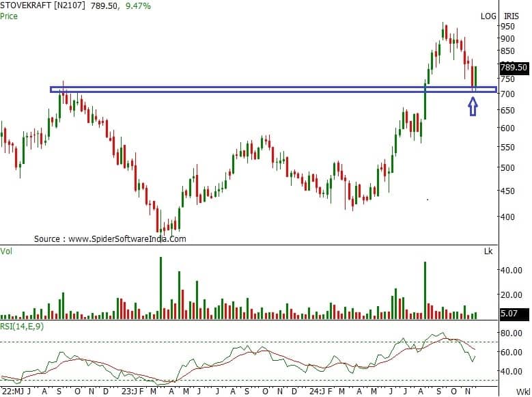This screenshot has height=397, width=532.
Task: Click the Lk unit label in volume panel
Action: [x=488, y=252]
